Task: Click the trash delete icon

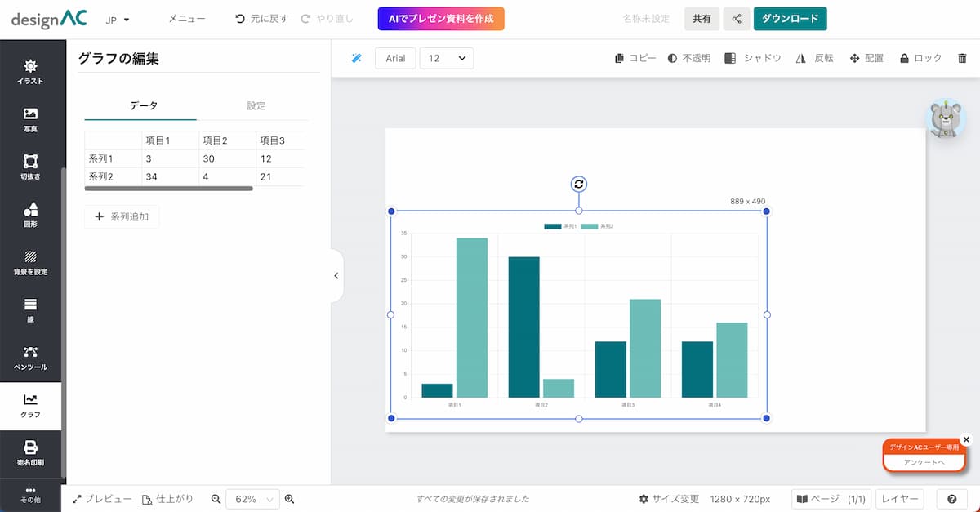Action: tap(962, 59)
